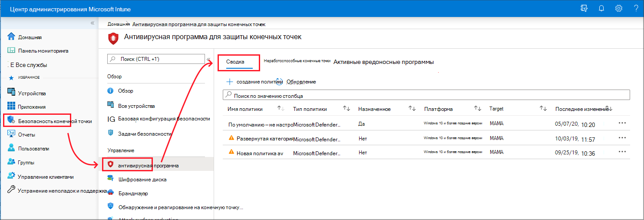
Task: Open ellipsis menu for 05/07/20 row
Action: (x=622, y=123)
